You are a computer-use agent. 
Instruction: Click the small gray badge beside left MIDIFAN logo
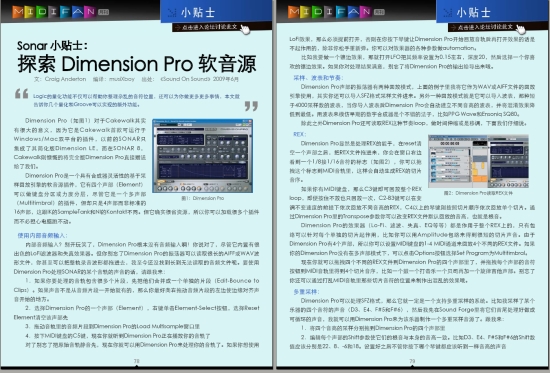coord(103,12)
